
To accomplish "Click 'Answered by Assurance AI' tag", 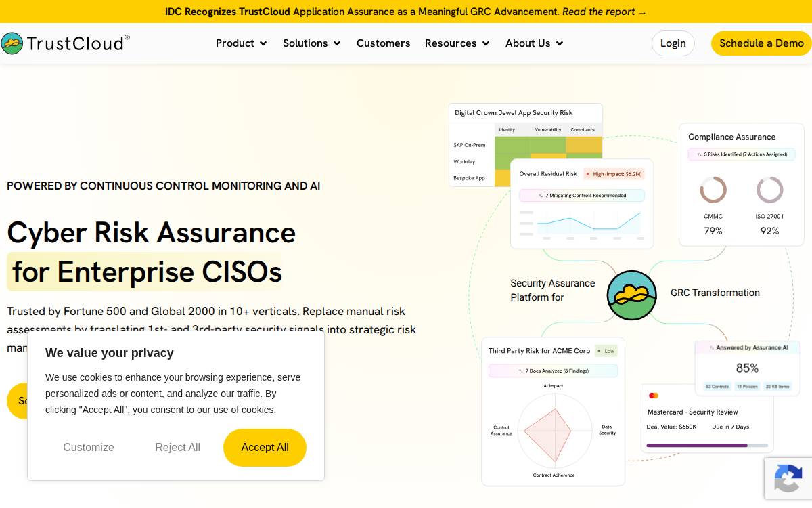I will (747, 347).
